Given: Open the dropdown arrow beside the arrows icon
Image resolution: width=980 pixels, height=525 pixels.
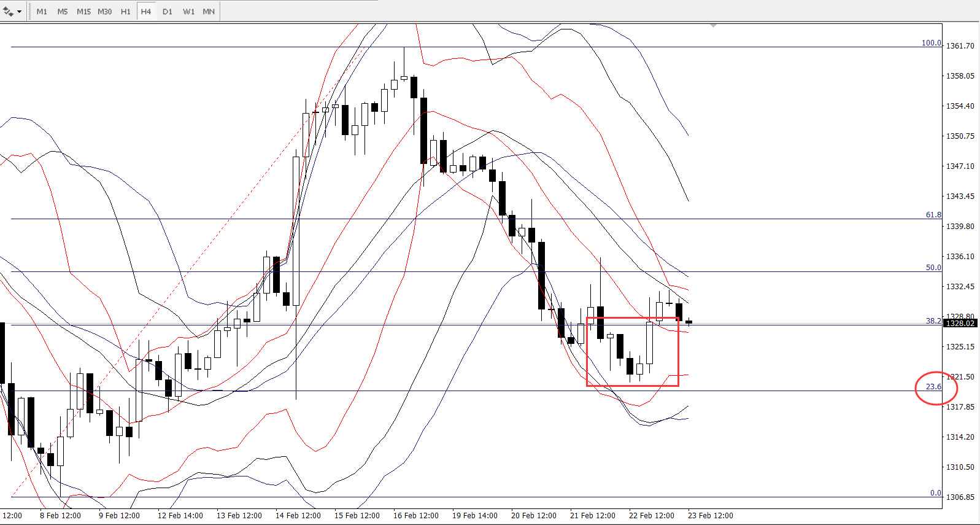Looking at the screenshot, I should coord(20,12).
